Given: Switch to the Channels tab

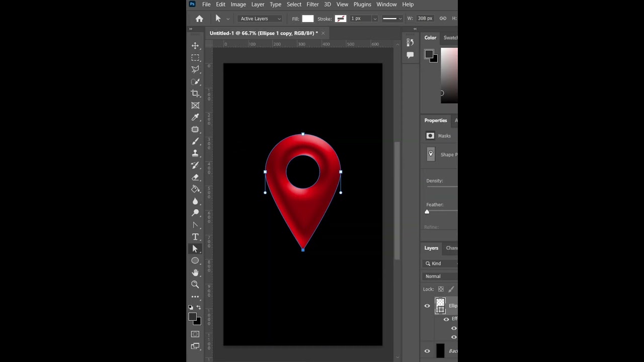Looking at the screenshot, I should pos(451,248).
